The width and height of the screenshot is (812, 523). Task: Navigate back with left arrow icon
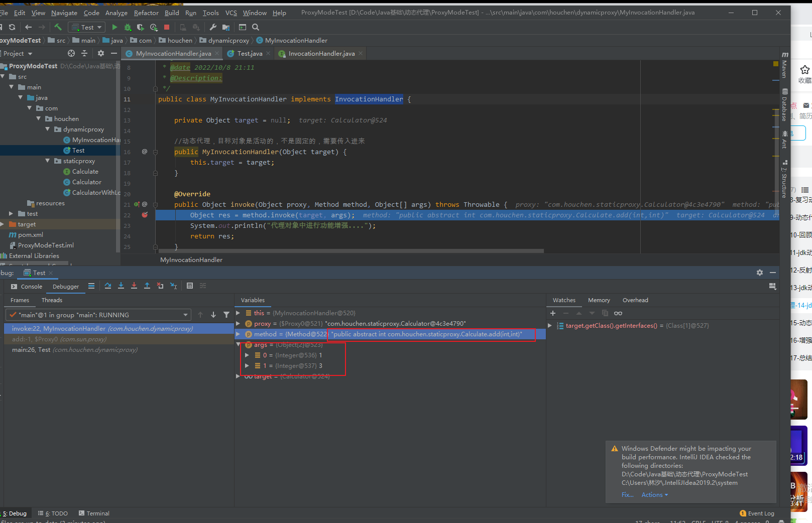[x=28, y=27]
